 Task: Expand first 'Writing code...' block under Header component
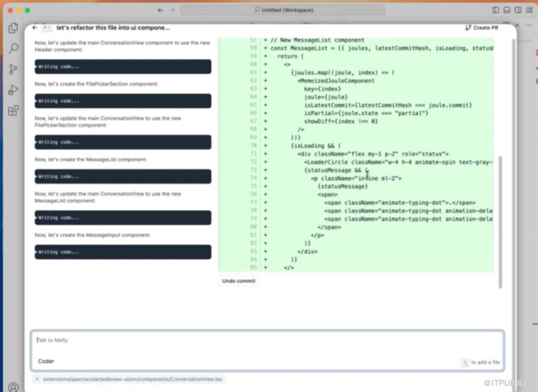click(123, 66)
